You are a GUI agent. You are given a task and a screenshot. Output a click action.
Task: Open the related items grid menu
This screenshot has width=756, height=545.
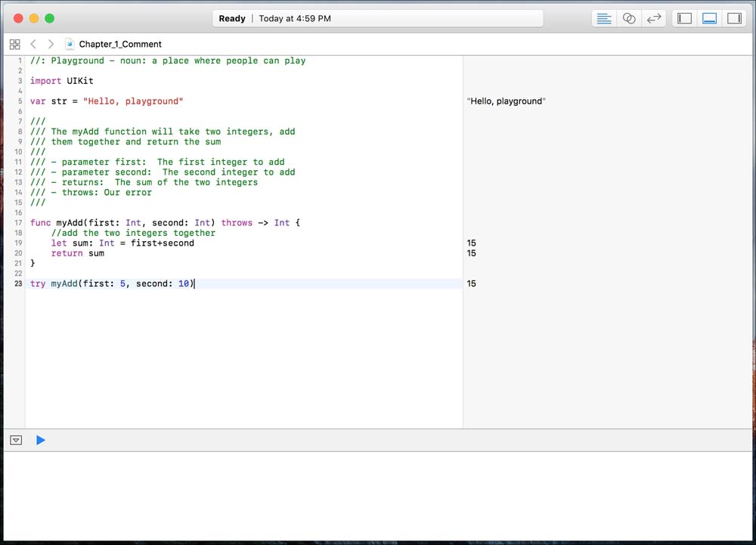point(14,45)
